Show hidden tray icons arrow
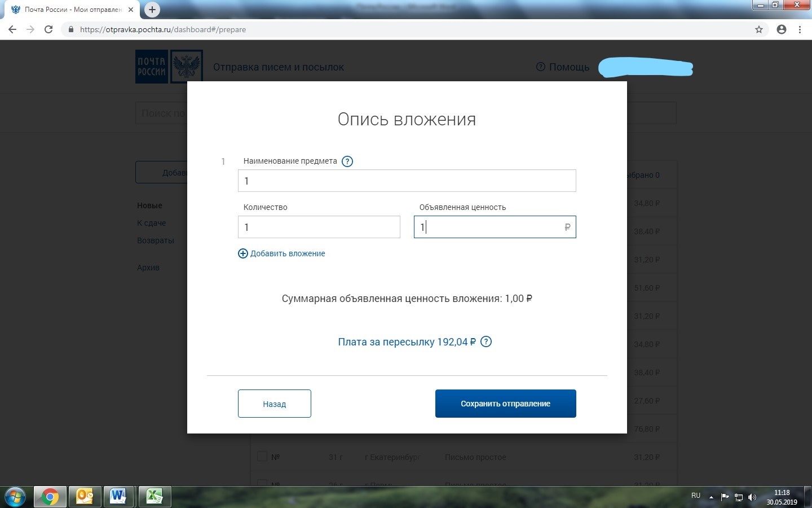The width and height of the screenshot is (812, 508). (x=711, y=497)
